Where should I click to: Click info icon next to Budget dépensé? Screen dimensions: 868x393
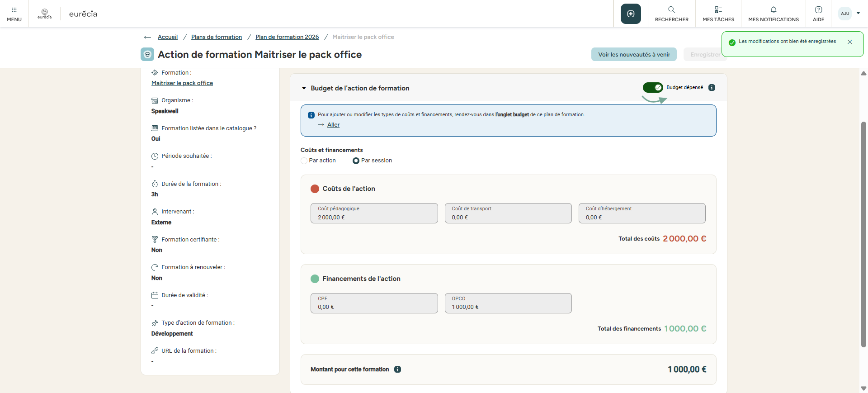tap(712, 88)
